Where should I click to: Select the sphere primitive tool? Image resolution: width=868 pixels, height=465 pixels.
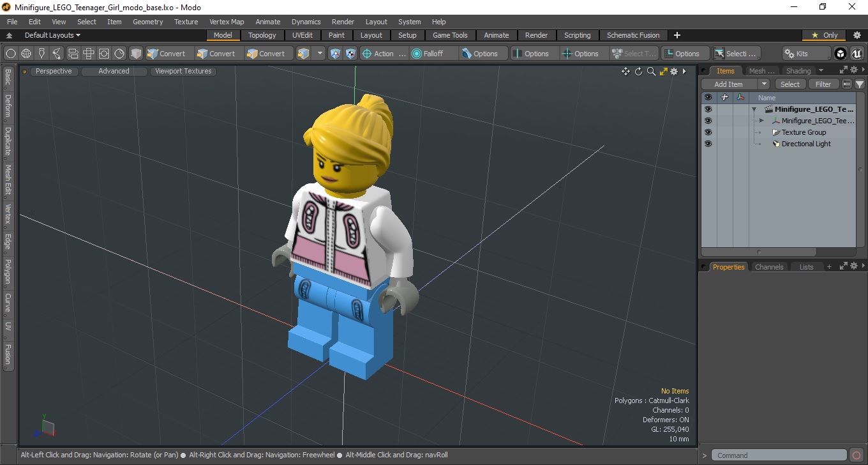point(11,54)
